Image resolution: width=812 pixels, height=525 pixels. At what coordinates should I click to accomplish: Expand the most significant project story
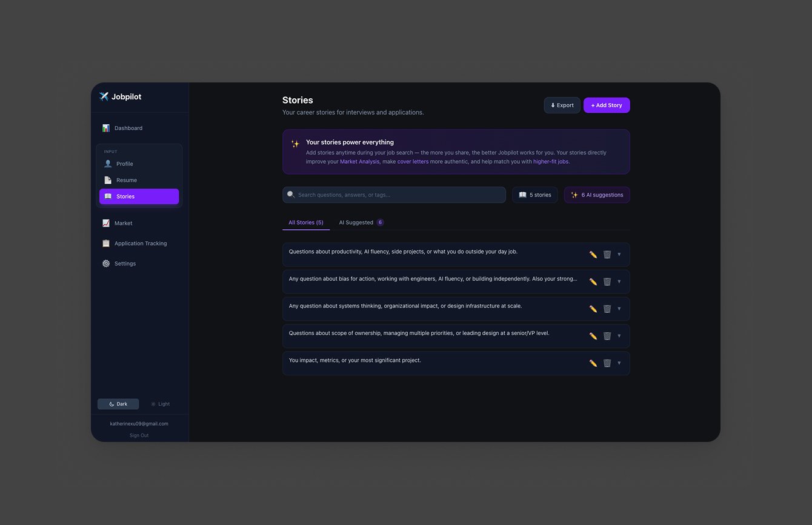[x=619, y=363]
